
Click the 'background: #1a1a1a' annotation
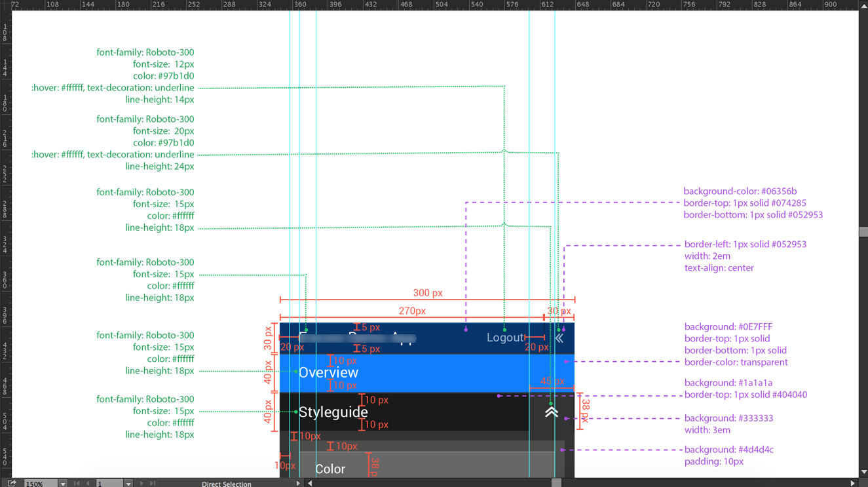(x=728, y=383)
